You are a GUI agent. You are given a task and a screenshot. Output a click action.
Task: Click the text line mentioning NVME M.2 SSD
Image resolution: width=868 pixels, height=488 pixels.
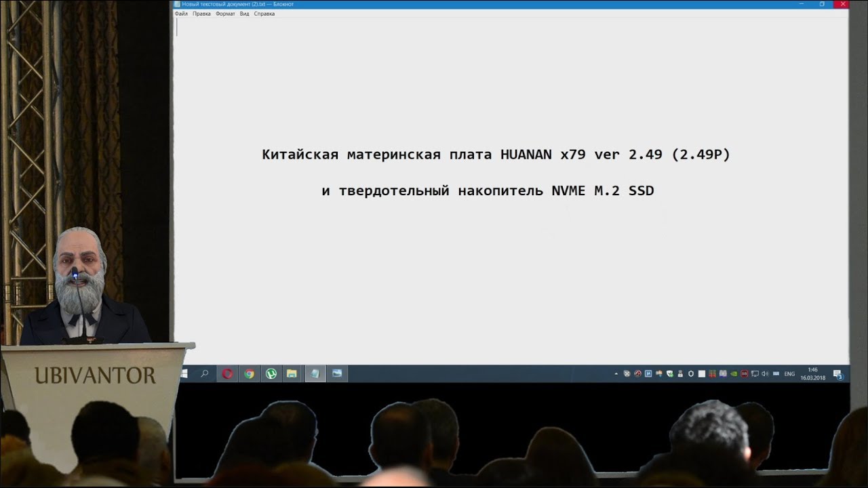488,191
